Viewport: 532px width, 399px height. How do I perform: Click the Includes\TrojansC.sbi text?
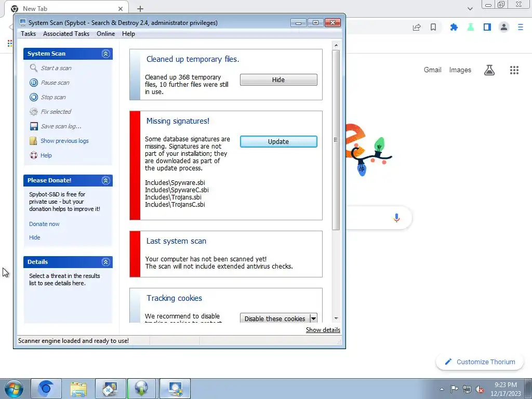[x=175, y=205]
